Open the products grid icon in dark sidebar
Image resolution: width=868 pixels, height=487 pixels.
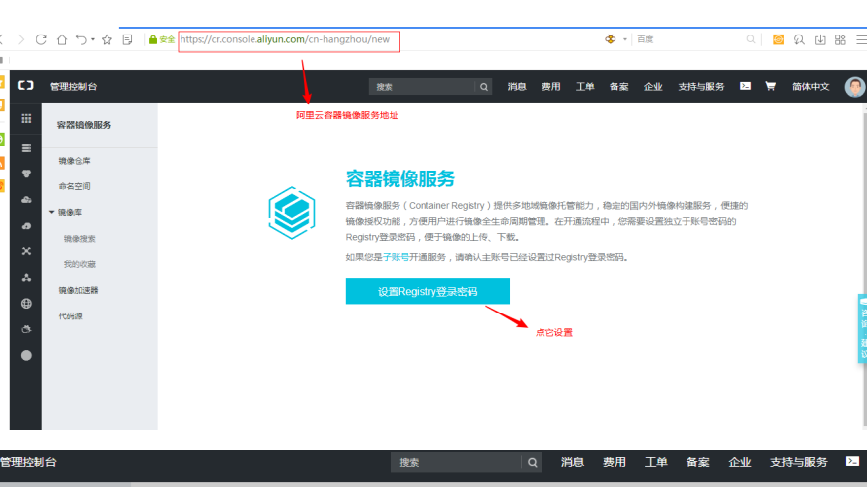(x=26, y=118)
